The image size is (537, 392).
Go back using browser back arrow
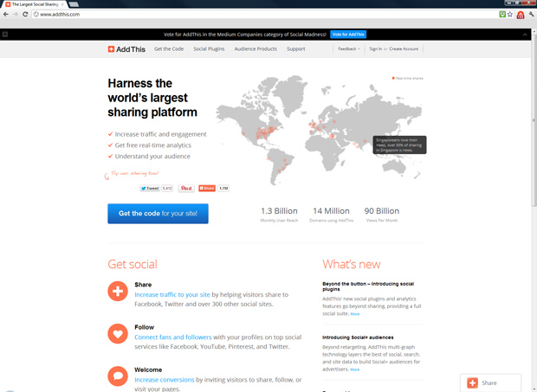[x=6, y=15]
